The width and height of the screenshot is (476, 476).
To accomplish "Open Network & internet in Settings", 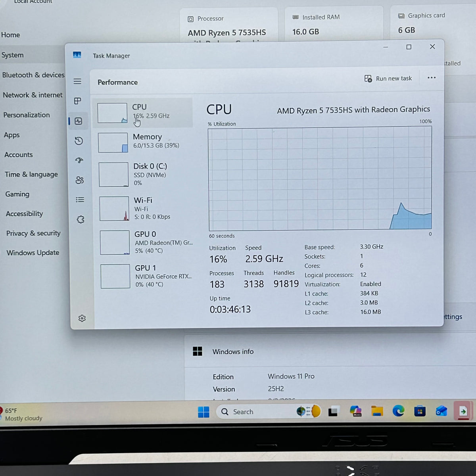I will 33,95.
